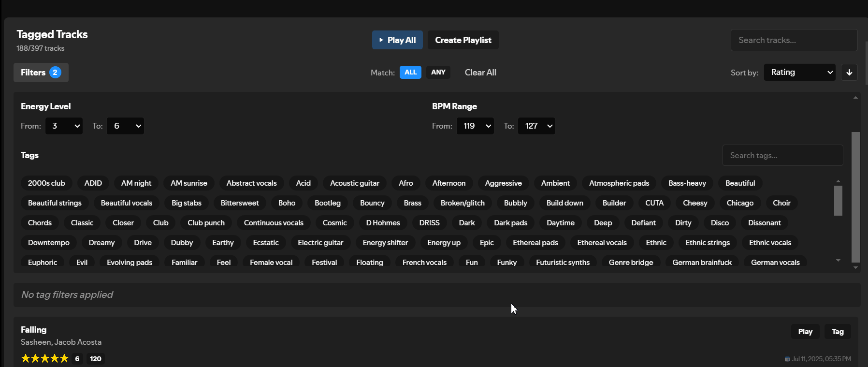
Task: Select the Atmospheric pads tag
Action: point(619,183)
